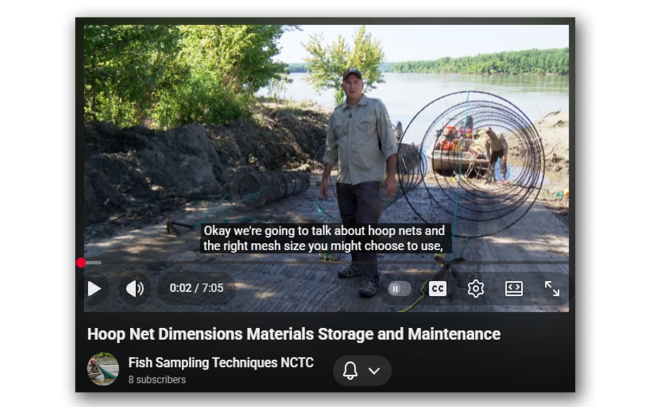Click the video title Hoop Net Dimensions
This screenshot has width=650, height=407.
(x=293, y=334)
